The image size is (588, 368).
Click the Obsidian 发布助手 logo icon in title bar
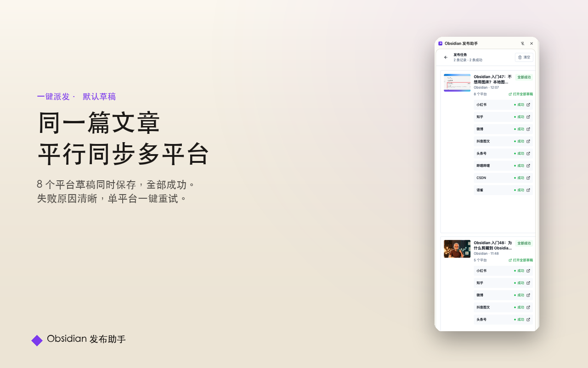[440, 43]
